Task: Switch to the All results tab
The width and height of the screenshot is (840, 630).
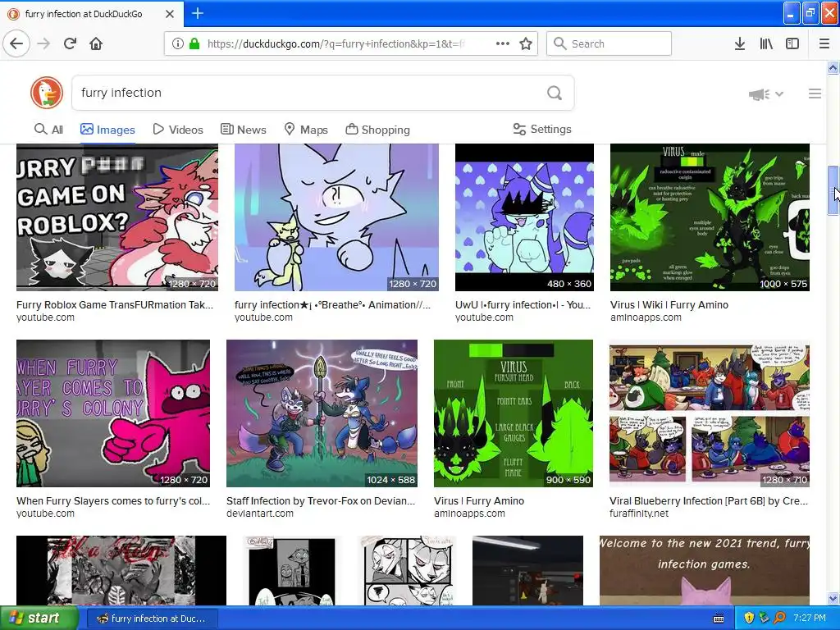Action: pyautogui.click(x=48, y=130)
